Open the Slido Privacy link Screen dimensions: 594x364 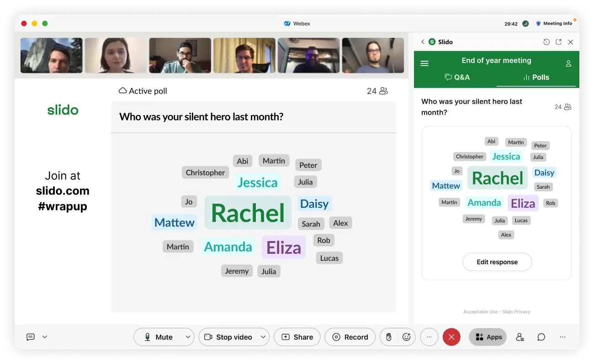tap(516, 311)
